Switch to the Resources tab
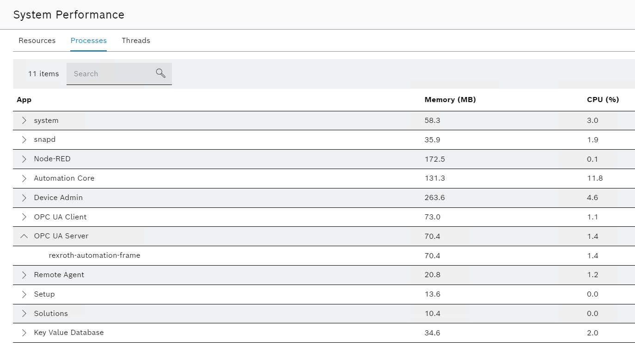The width and height of the screenshot is (635, 364). point(37,41)
